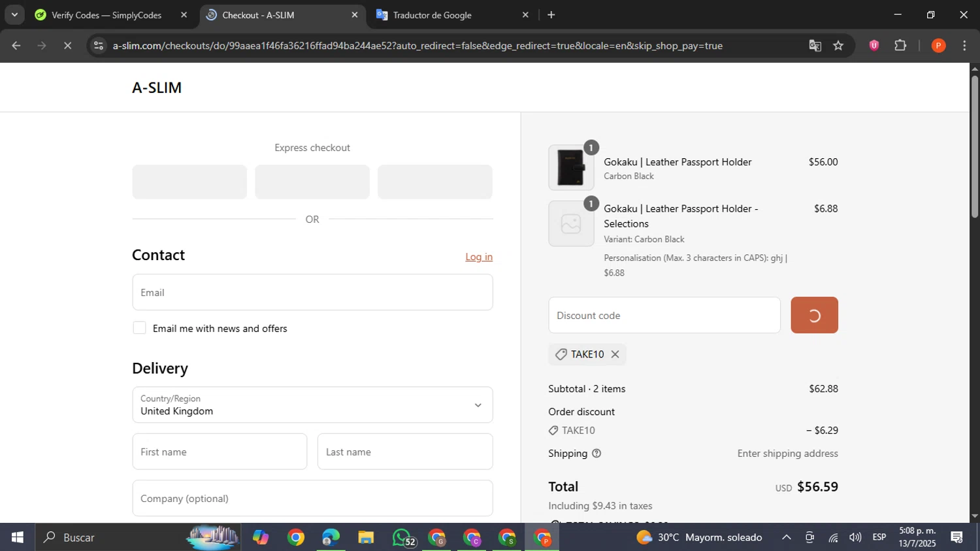Click the third express checkout button
980x551 pixels.
[x=434, y=182]
